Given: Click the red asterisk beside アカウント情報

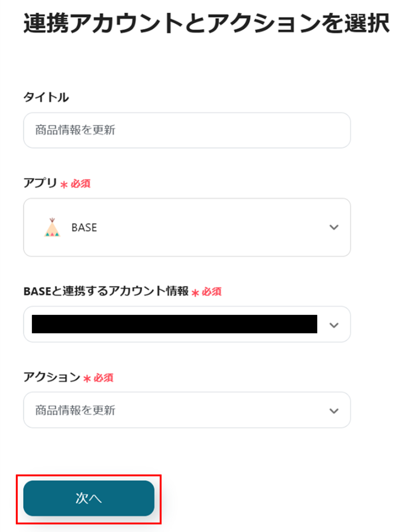Looking at the screenshot, I should point(195,293).
